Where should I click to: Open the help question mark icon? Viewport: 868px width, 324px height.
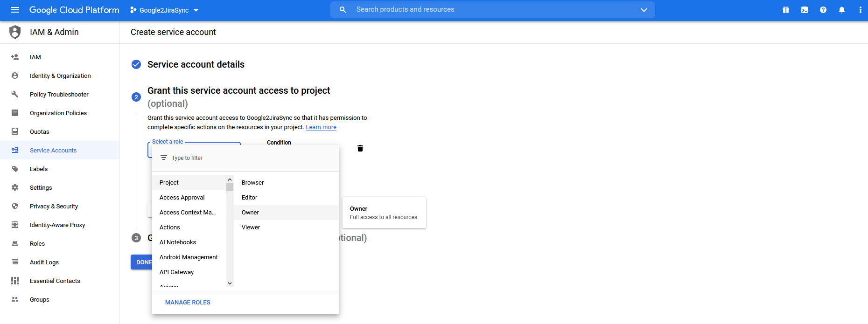(x=823, y=10)
